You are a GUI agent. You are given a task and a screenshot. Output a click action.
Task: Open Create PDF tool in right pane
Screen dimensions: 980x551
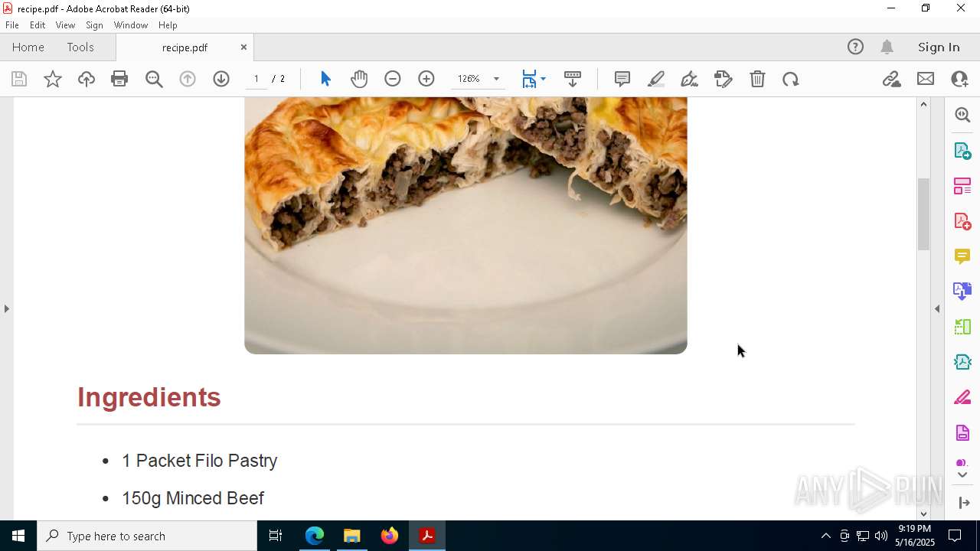point(962,220)
